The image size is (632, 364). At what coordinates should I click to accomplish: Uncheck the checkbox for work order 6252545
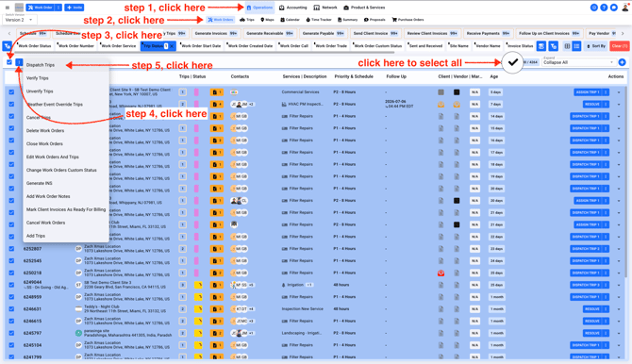tap(11, 261)
